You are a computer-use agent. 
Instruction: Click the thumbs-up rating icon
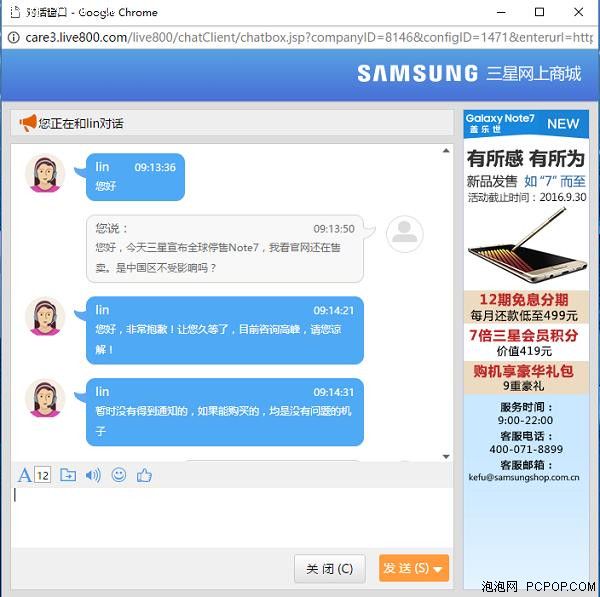pyautogui.click(x=144, y=475)
